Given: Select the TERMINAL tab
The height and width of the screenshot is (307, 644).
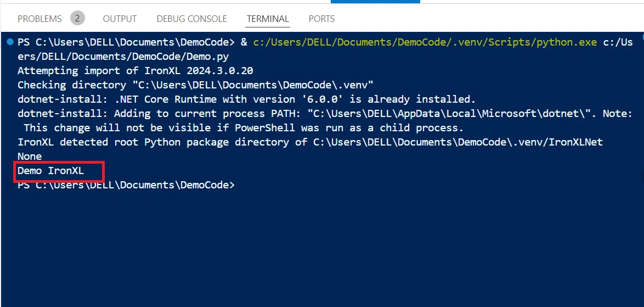Looking at the screenshot, I should [x=268, y=19].
